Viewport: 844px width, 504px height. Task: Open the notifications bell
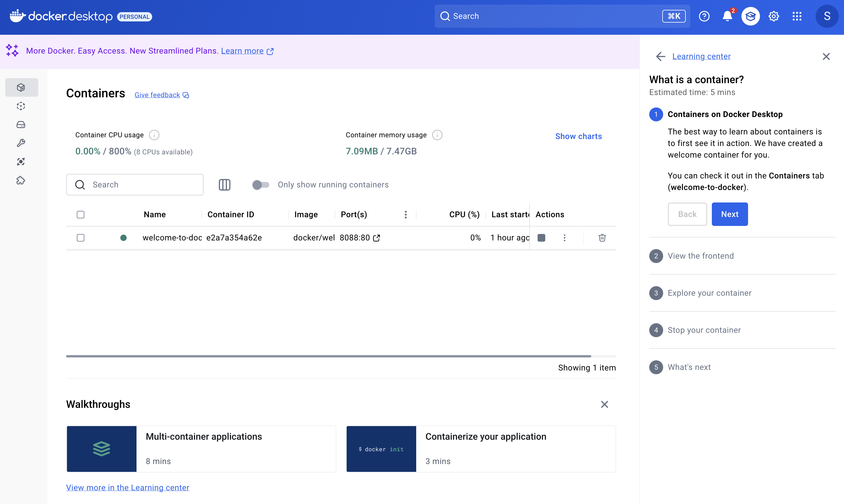point(727,16)
